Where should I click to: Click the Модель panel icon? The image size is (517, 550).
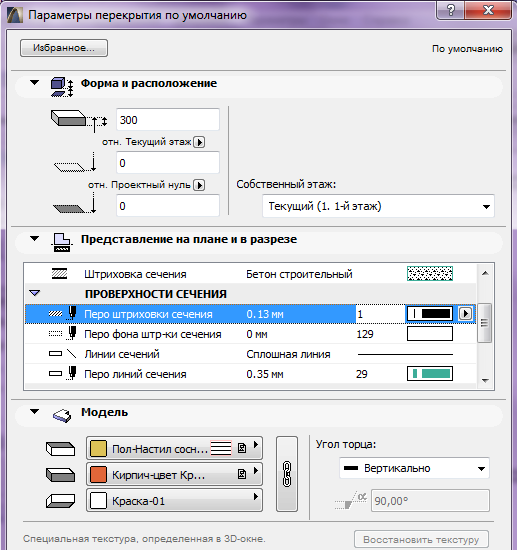pyautogui.click(x=62, y=416)
